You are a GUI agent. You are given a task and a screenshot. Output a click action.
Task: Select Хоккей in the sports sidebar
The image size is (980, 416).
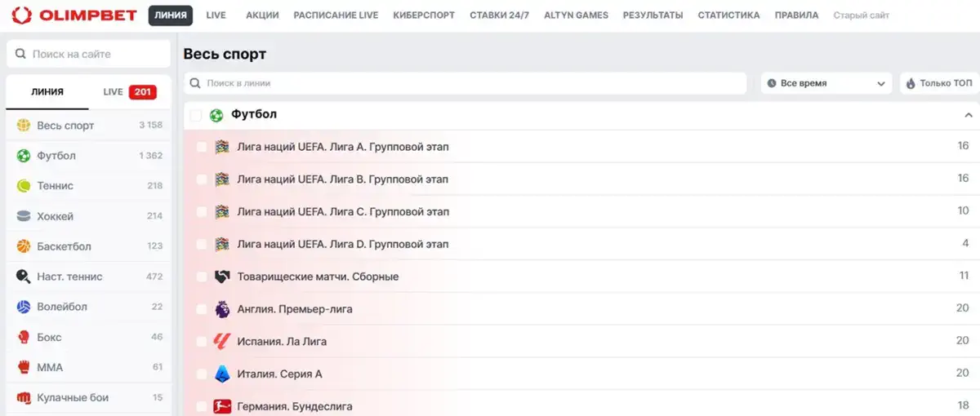tap(89, 216)
